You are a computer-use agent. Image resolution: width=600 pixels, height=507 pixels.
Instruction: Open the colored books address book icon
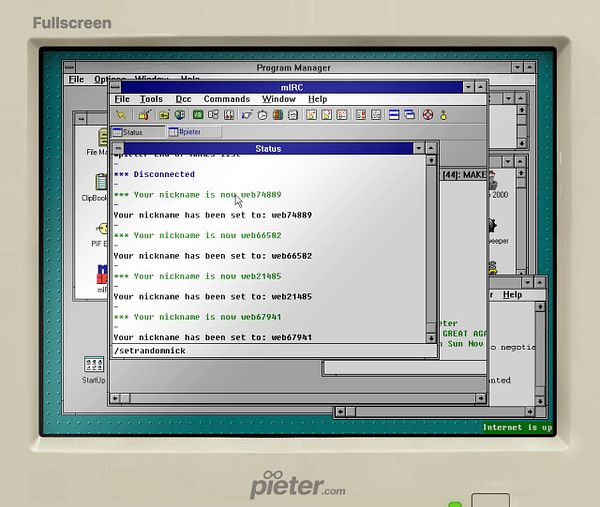tap(278, 115)
